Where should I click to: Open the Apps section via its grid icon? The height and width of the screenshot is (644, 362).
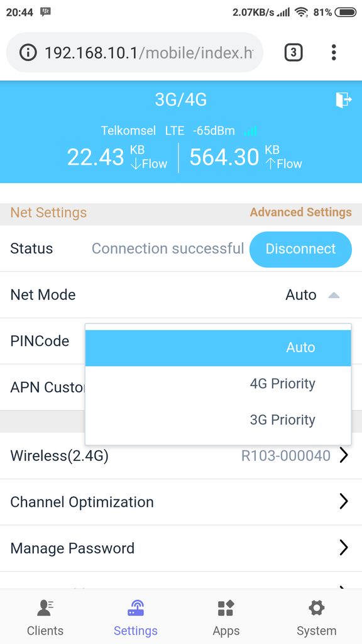[226, 609]
